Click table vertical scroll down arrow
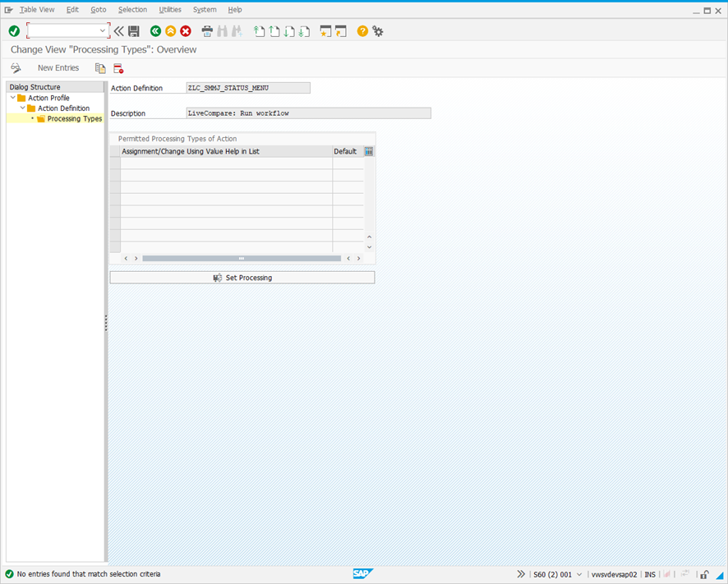 click(x=370, y=247)
